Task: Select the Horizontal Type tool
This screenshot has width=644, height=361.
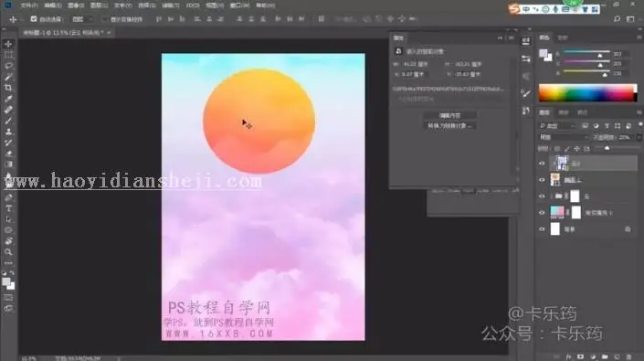Action: pyautogui.click(x=8, y=208)
